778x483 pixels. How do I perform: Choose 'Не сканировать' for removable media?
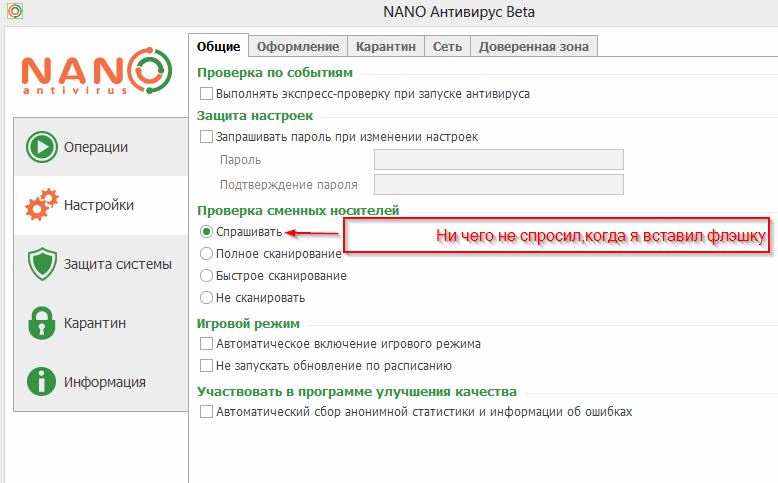(207, 297)
